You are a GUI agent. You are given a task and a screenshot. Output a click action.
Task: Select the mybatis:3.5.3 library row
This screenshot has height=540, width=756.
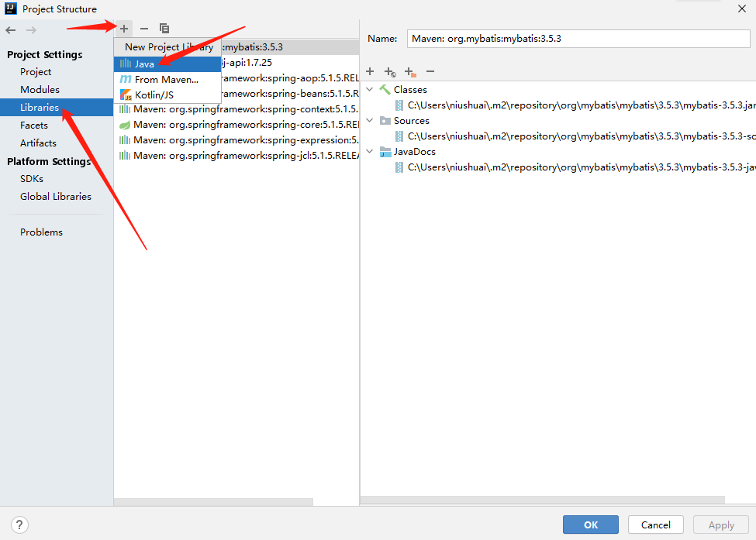(290, 47)
